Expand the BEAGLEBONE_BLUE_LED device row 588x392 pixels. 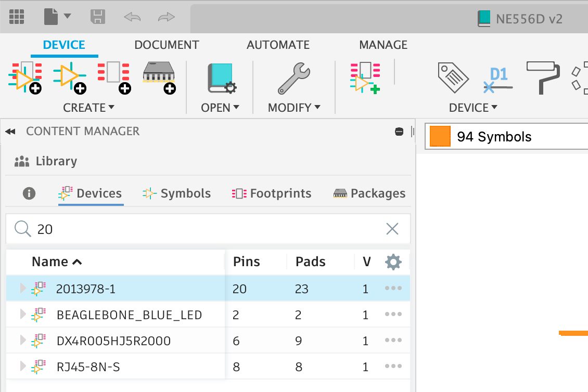click(x=22, y=315)
